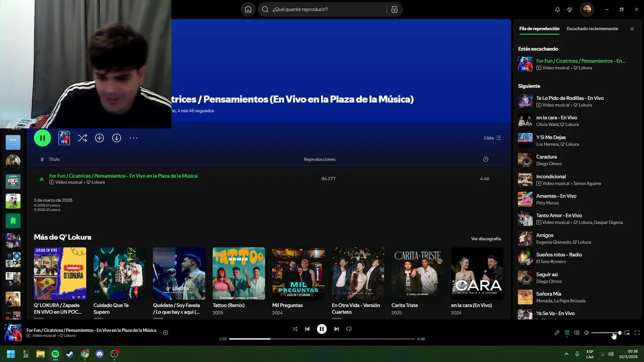Image resolution: width=644 pixels, height=362 pixels.
Task: Open the notifications bell
Action: pos(557,9)
